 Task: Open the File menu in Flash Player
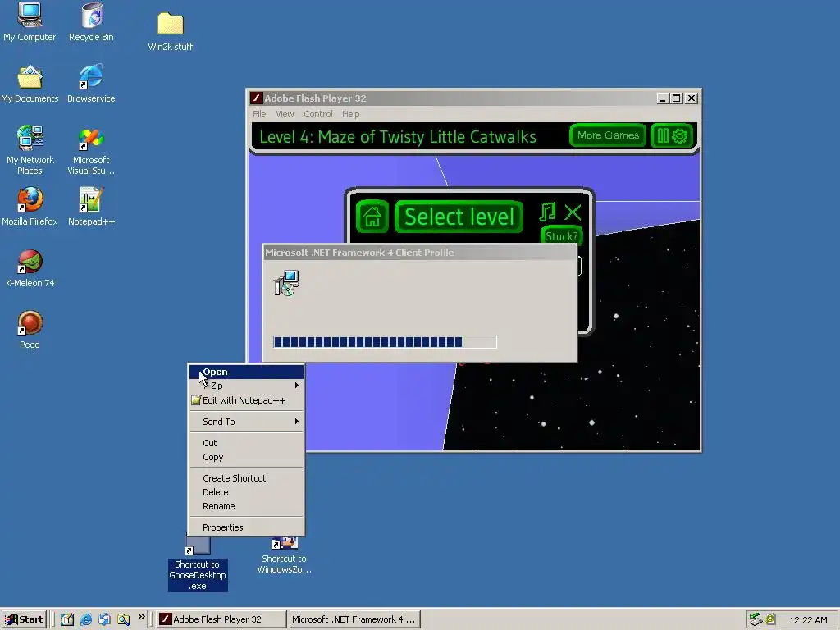pos(259,114)
